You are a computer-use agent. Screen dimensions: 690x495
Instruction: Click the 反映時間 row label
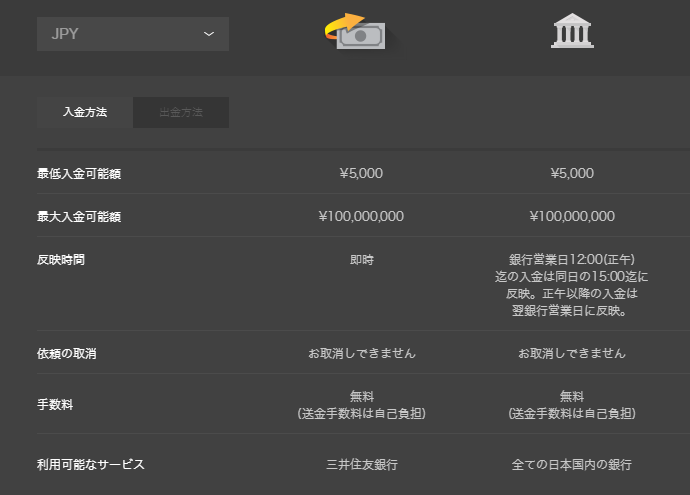coord(61,260)
